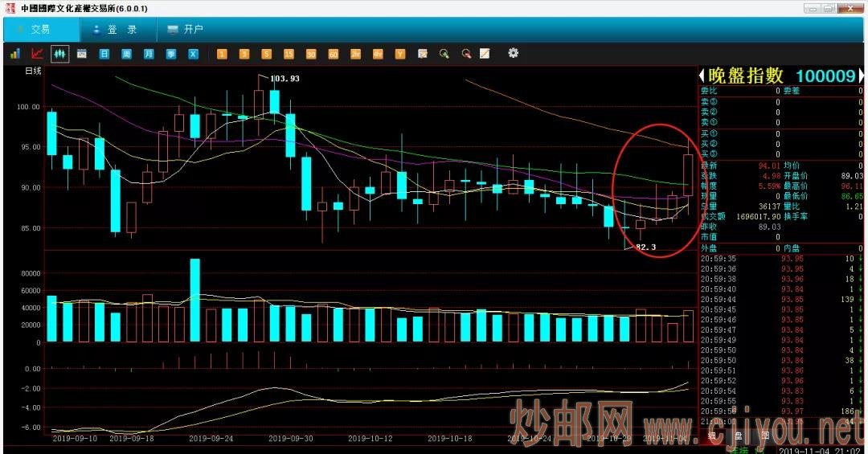
Task: Select the quarterly (季) period icon
Action: [x=171, y=54]
